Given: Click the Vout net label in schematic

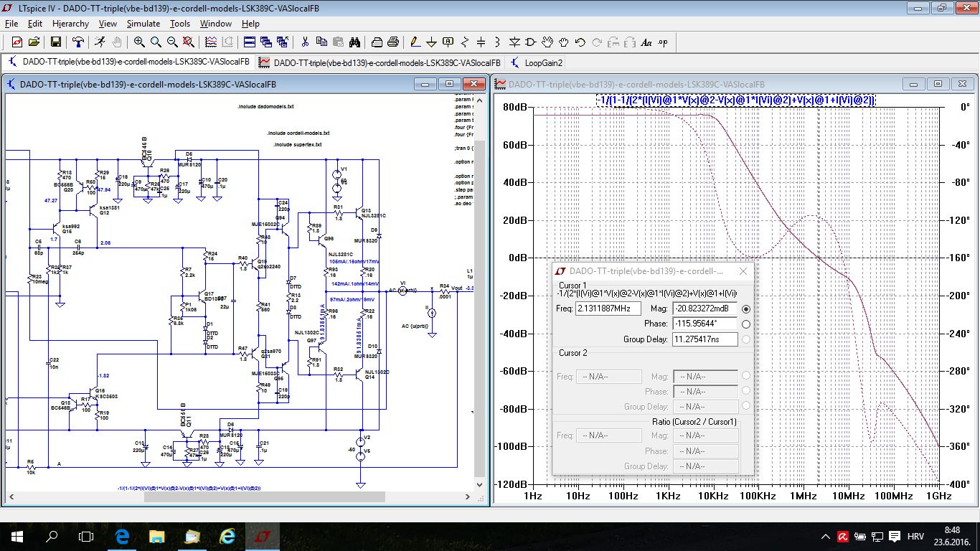Looking at the screenshot, I should (457, 288).
